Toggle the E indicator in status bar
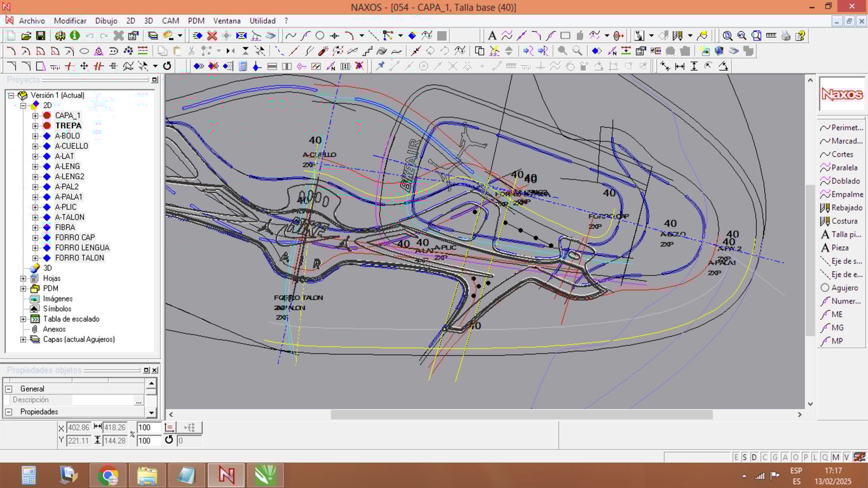Viewport: 868px width, 488px height. 735,457
